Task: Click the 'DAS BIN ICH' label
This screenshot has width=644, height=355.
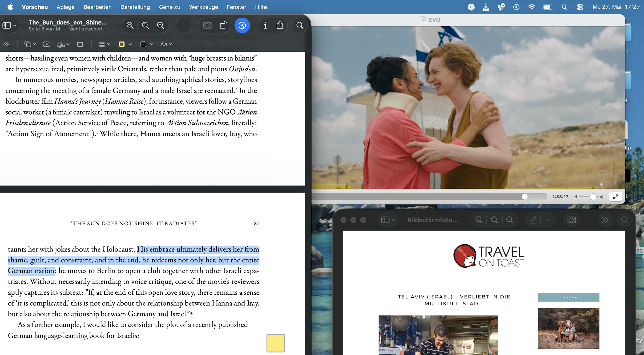Action: (569, 297)
